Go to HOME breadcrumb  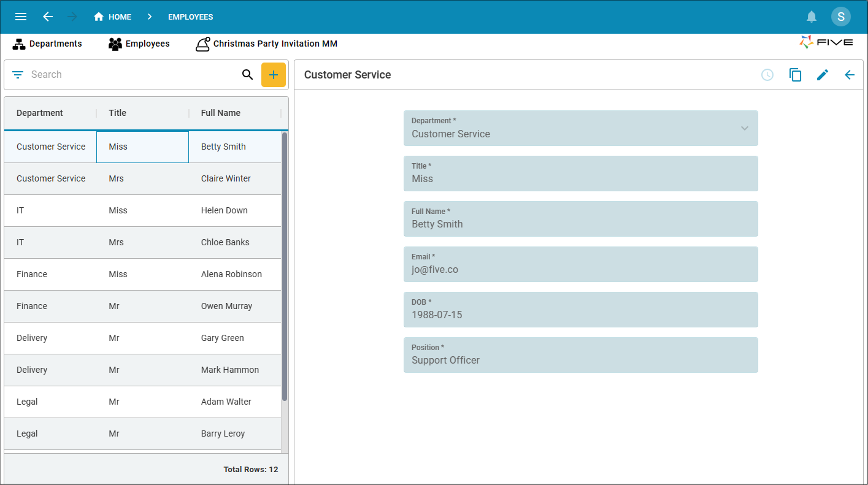[x=112, y=17]
